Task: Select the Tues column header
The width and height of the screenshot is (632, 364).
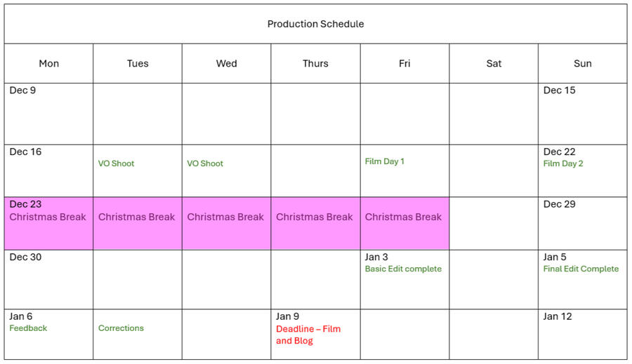Action: click(x=138, y=64)
